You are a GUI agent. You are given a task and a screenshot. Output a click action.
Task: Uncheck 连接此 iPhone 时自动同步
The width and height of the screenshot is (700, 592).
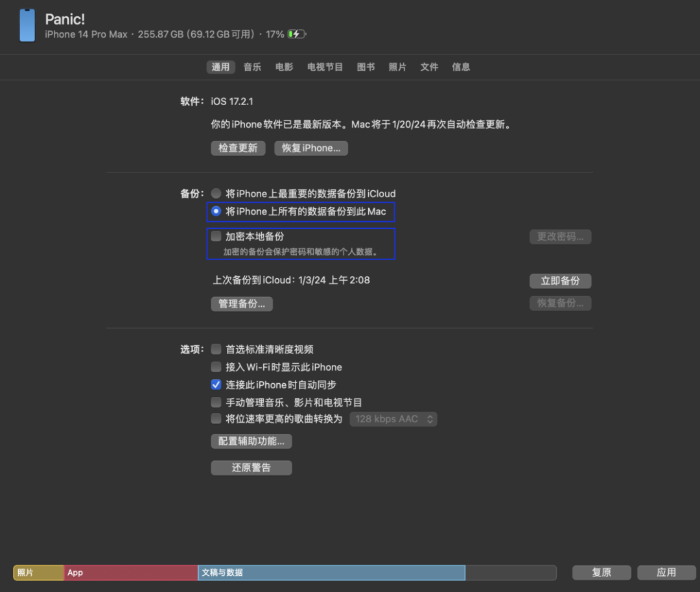click(216, 385)
